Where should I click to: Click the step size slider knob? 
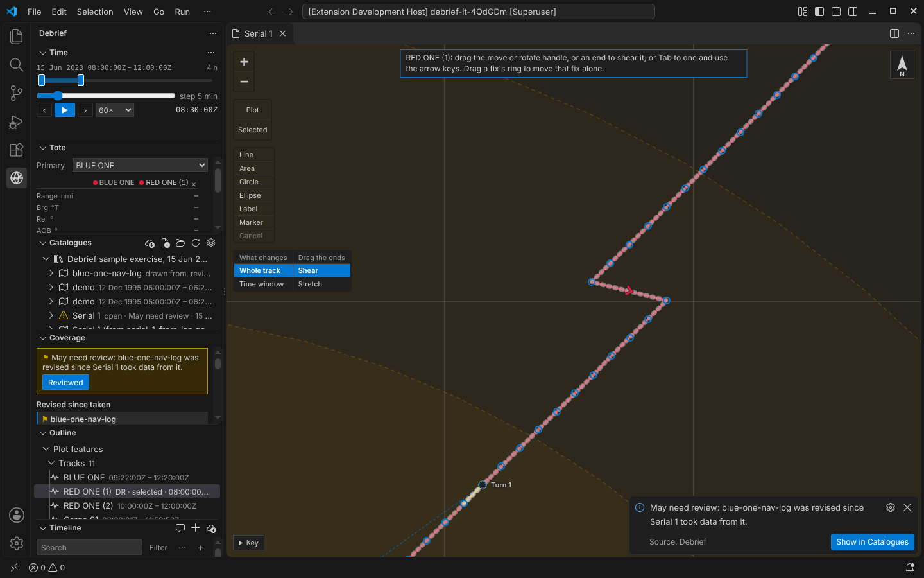pos(58,96)
